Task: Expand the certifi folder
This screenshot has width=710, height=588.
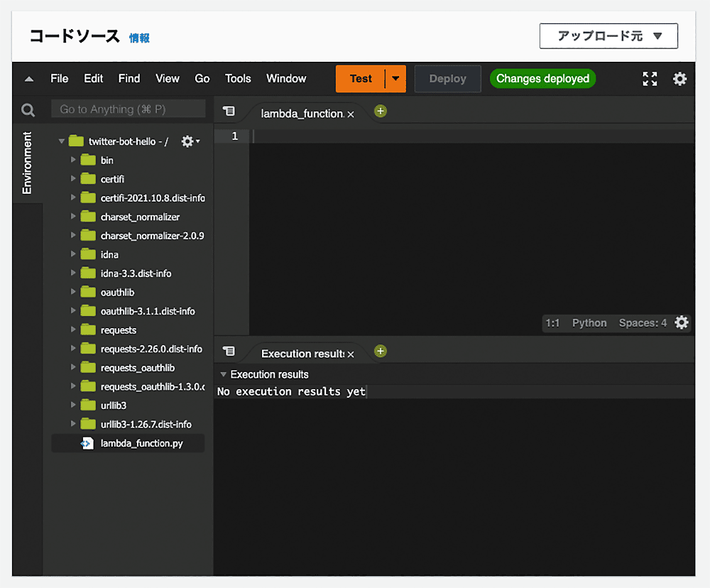Action: (x=73, y=178)
